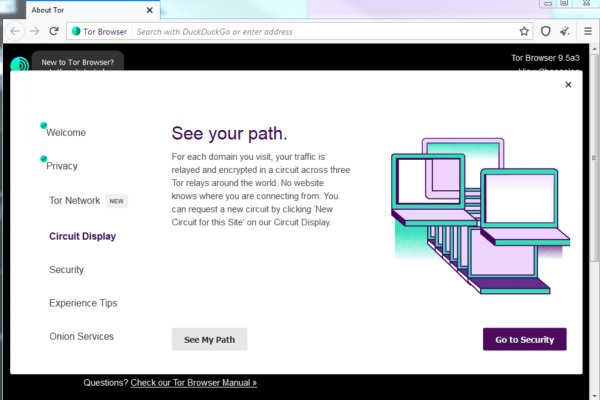Open the Tor Network section
The image size is (600, 400).
(x=75, y=200)
